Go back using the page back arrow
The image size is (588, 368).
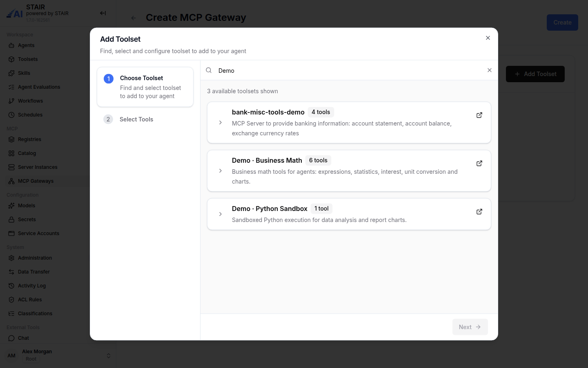tap(134, 18)
